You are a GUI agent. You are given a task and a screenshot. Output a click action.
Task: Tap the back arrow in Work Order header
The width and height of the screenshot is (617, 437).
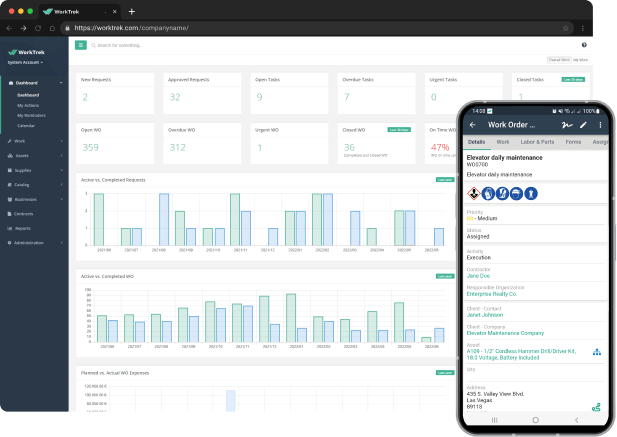click(473, 125)
